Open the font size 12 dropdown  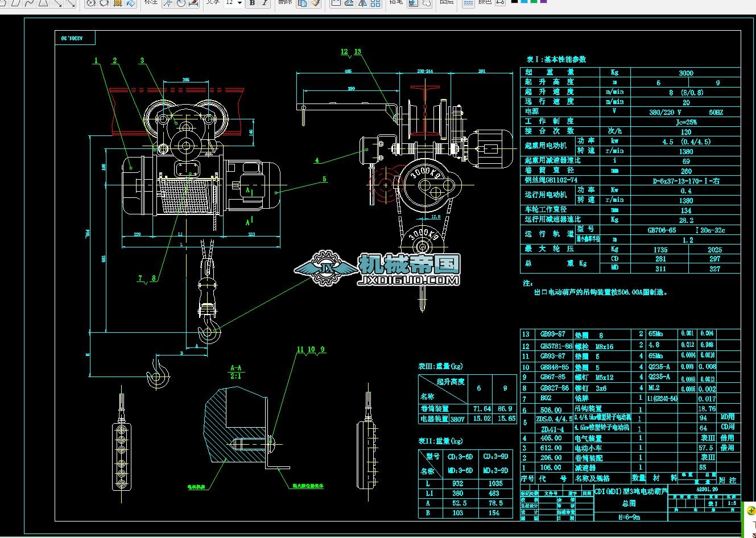(239, 3)
